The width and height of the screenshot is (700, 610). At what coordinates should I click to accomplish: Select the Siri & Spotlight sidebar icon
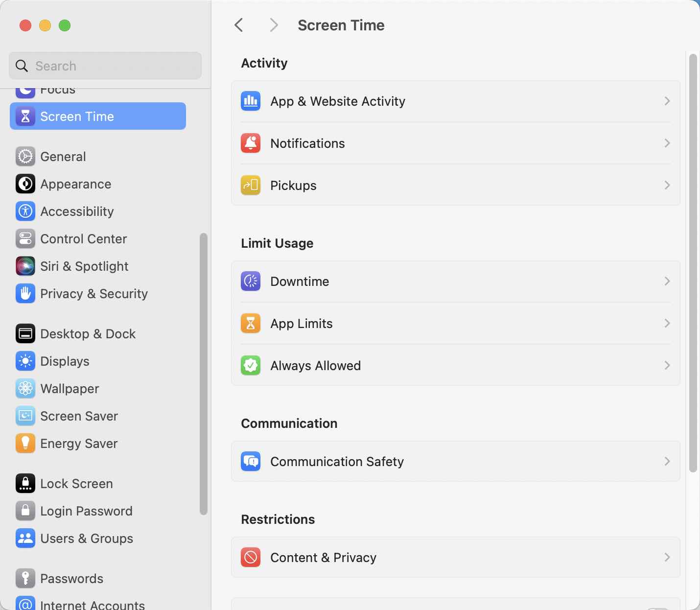(25, 266)
